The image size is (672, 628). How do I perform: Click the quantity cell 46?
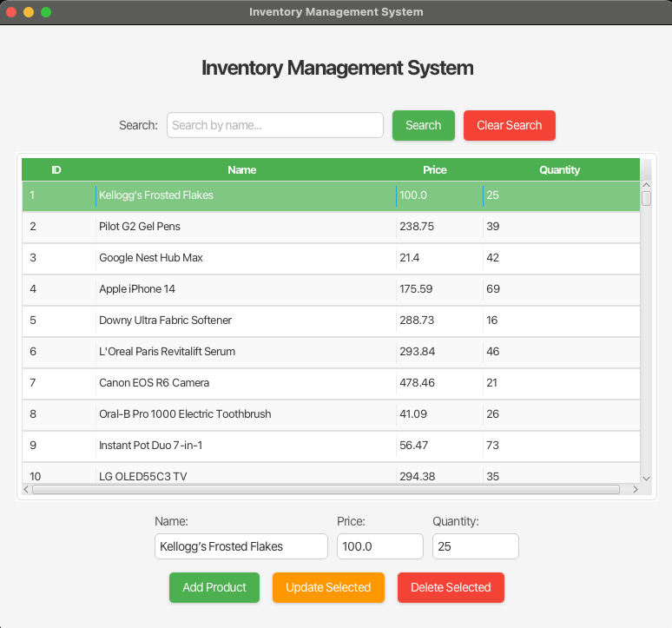pos(562,353)
